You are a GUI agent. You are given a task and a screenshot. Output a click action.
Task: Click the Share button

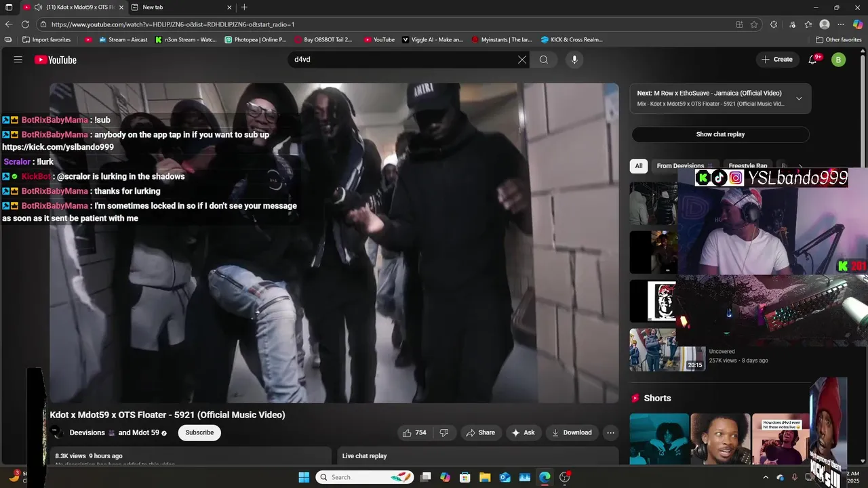(480, 432)
